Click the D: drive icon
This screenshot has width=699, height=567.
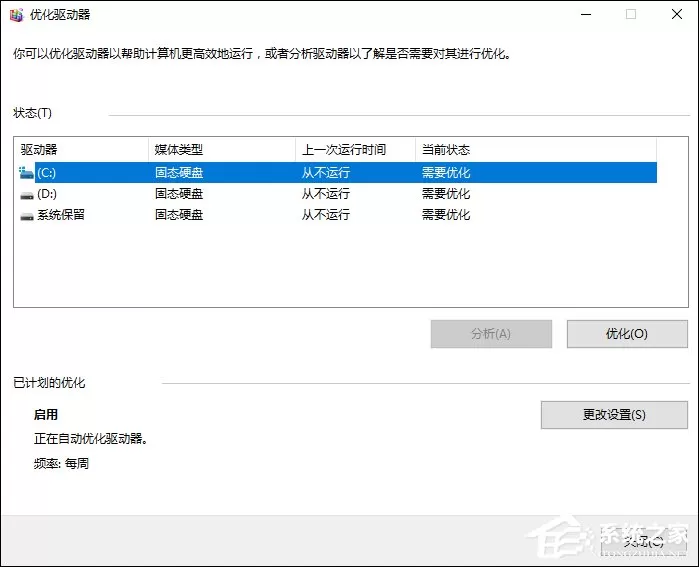27,195
